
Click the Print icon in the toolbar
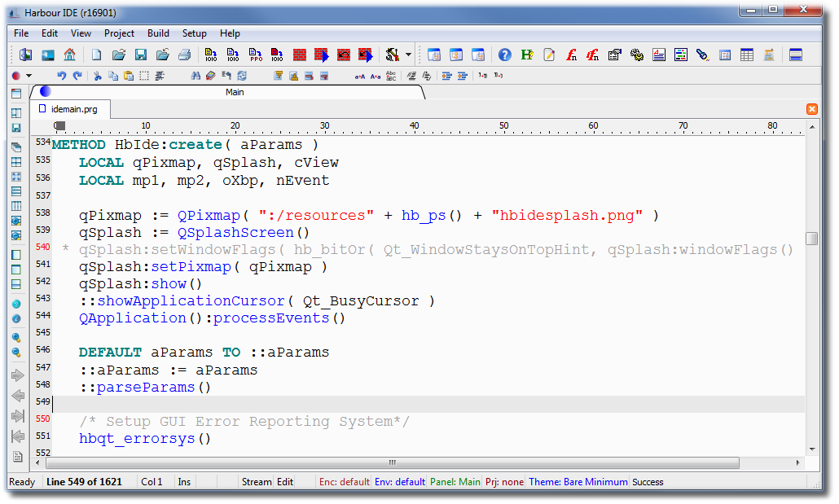pos(185,55)
